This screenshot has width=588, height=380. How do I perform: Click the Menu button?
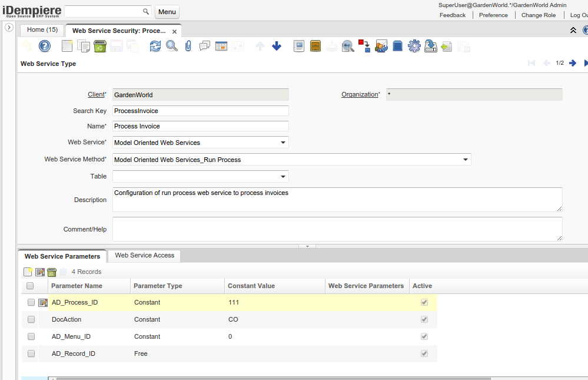(167, 12)
